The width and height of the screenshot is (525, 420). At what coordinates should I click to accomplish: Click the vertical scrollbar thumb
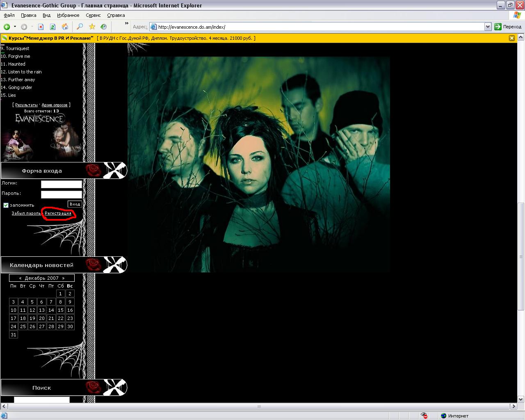[x=521, y=256]
